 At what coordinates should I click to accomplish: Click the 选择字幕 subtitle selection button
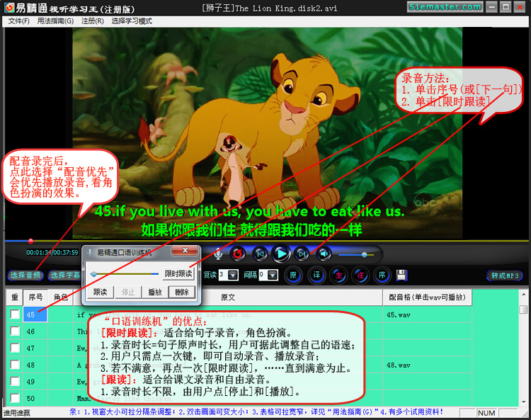[x=64, y=276]
